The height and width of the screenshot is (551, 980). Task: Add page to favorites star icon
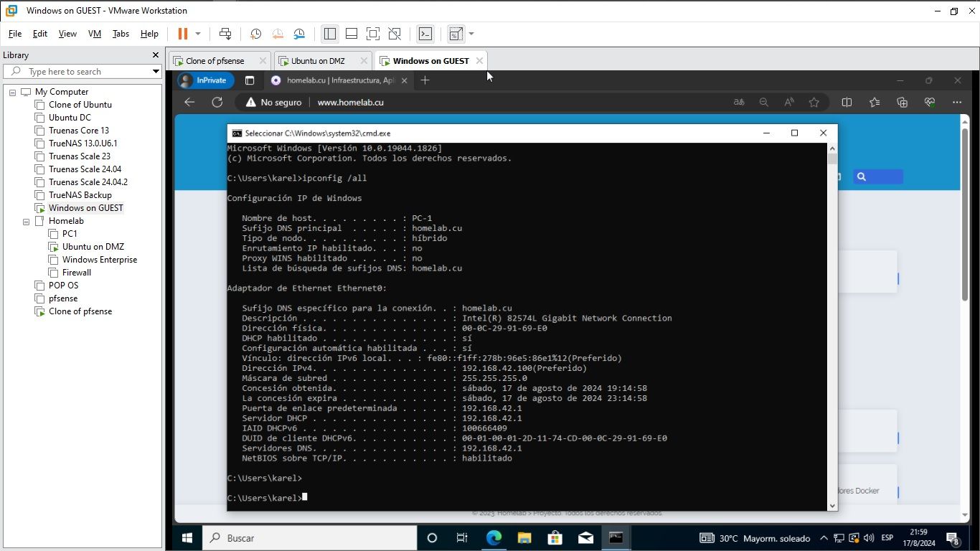click(814, 103)
